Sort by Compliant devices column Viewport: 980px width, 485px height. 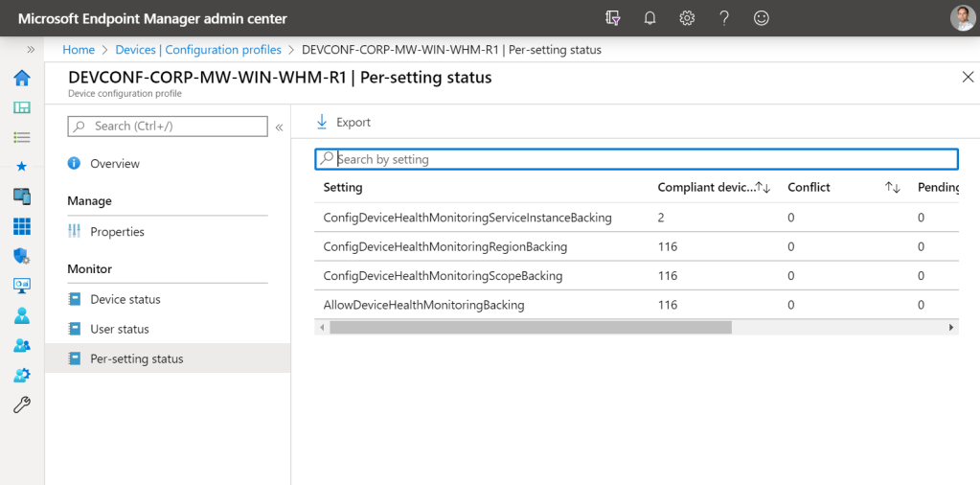(763, 188)
